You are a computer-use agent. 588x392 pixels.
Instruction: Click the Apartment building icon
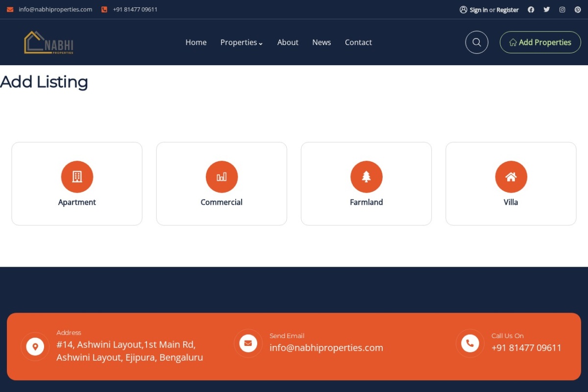pos(77,177)
